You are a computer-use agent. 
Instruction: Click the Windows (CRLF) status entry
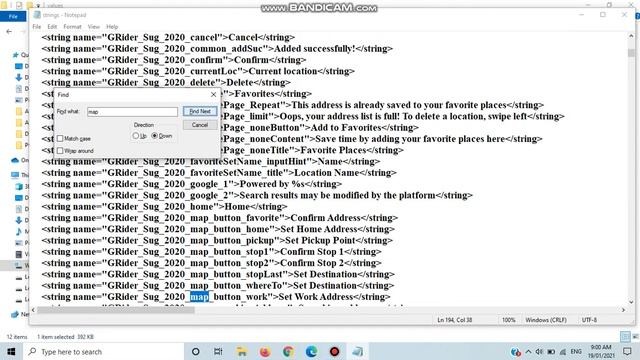pos(546,320)
